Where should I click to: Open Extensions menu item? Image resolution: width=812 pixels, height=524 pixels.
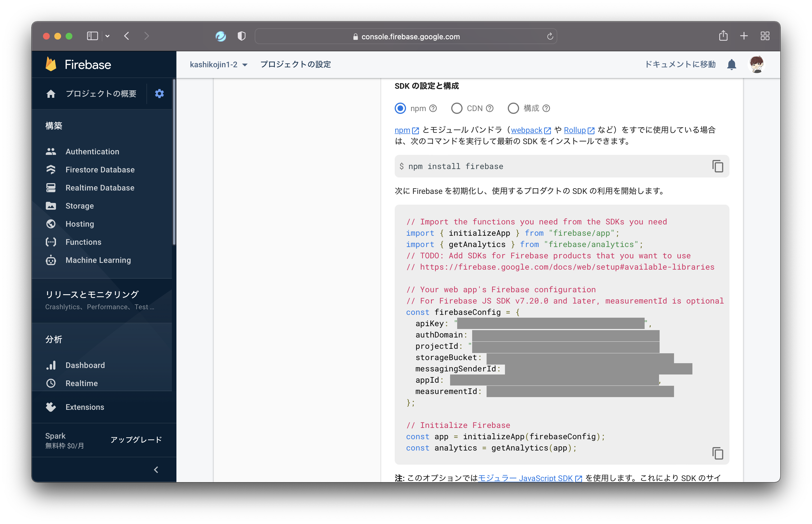point(85,407)
